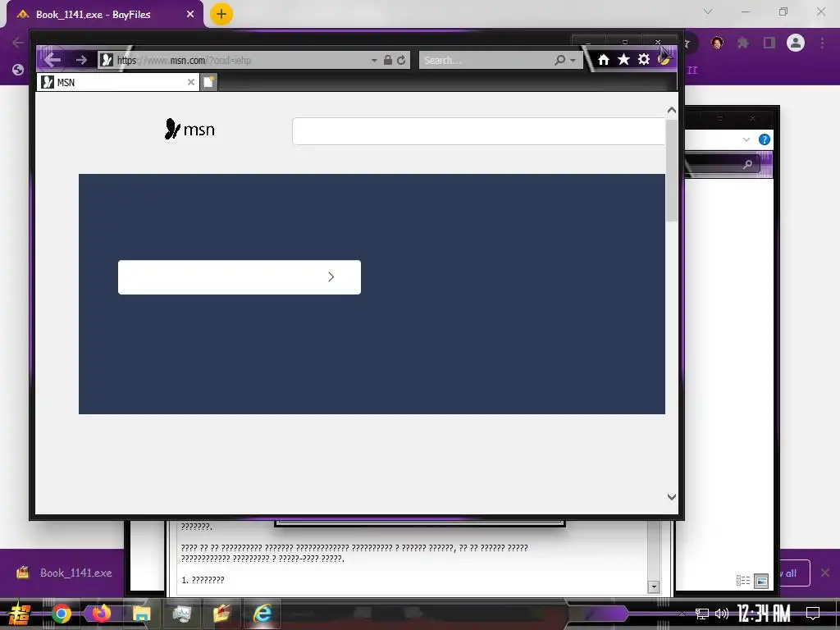840x630 pixels.
Task: Toggle the Chrome side panel
Action: [769, 43]
